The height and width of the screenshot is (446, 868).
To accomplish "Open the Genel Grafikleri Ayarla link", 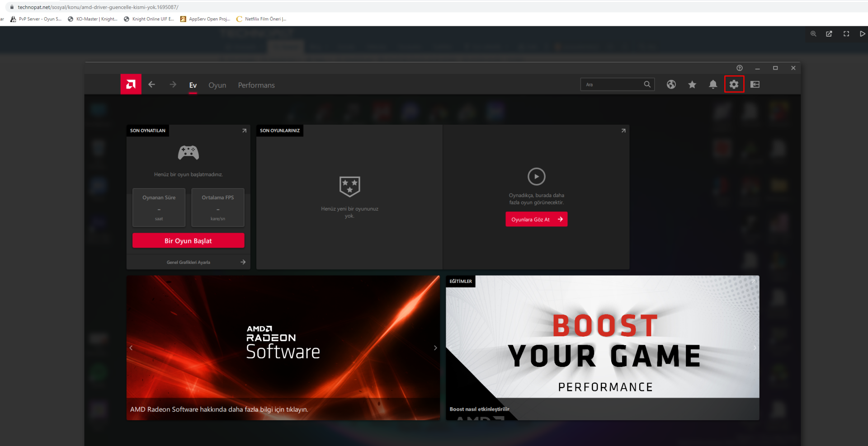I will pos(189,262).
